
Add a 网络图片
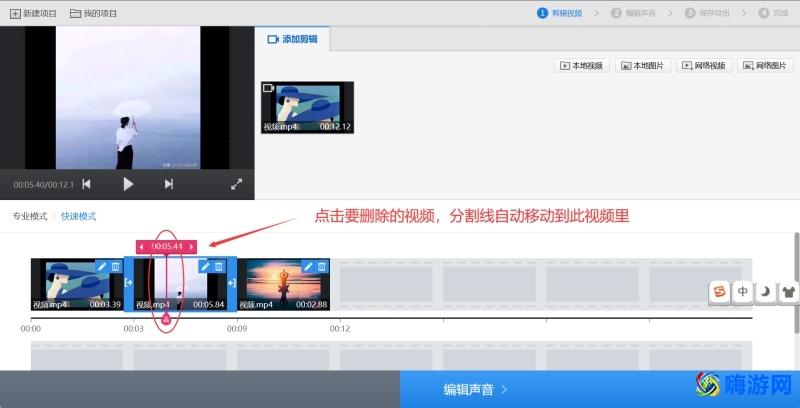pyautogui.click(x=765, y=66)
